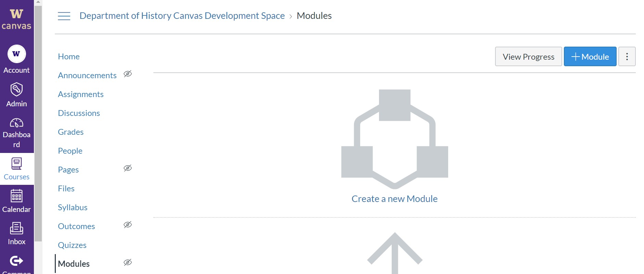Image resolution: width=644 pixels, height=274 pixels.
Task: Click the UW Canvas logo
Action: click(x=16, y=20)
